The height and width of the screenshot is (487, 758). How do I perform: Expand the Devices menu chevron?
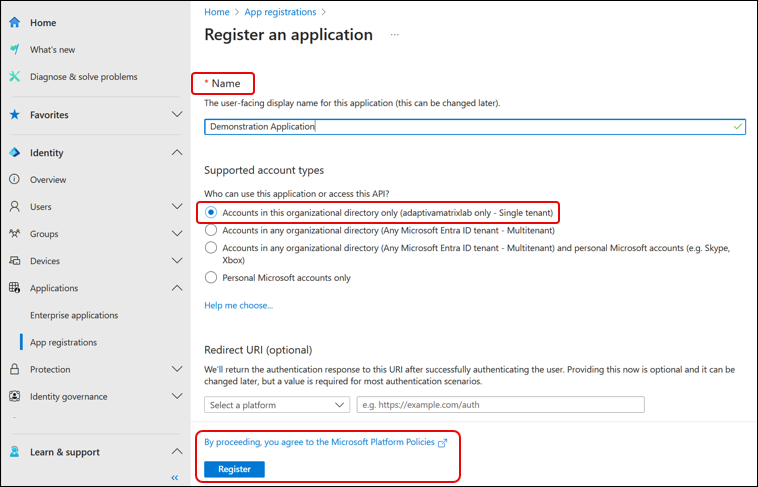coord(177,261)
